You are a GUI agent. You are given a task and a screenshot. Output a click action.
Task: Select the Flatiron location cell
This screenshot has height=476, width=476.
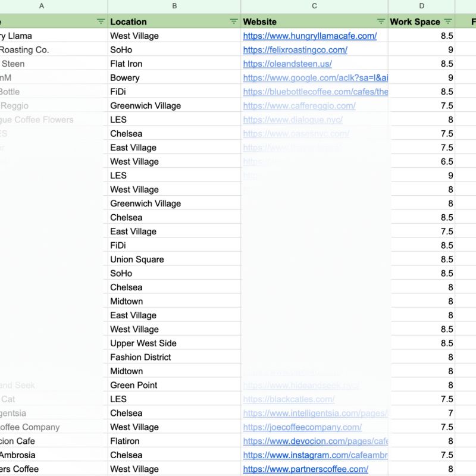174,441
